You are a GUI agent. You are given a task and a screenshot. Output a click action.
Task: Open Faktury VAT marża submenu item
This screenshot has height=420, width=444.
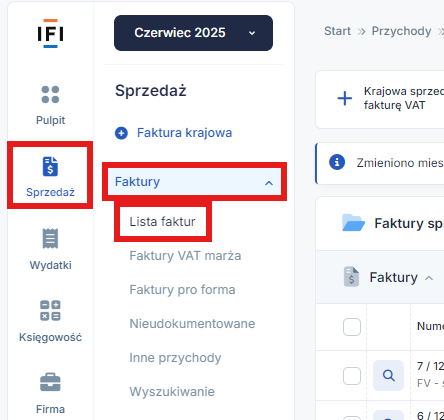tap(185, 256)
